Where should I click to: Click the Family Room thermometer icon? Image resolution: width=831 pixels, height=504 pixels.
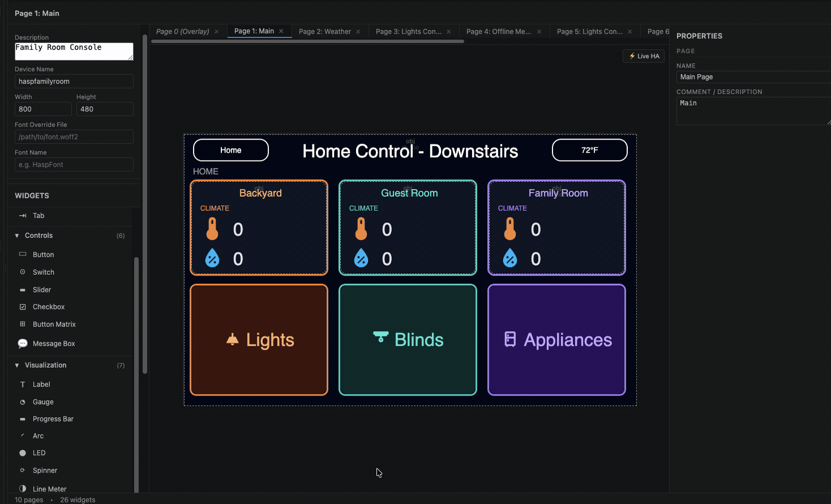510,229
